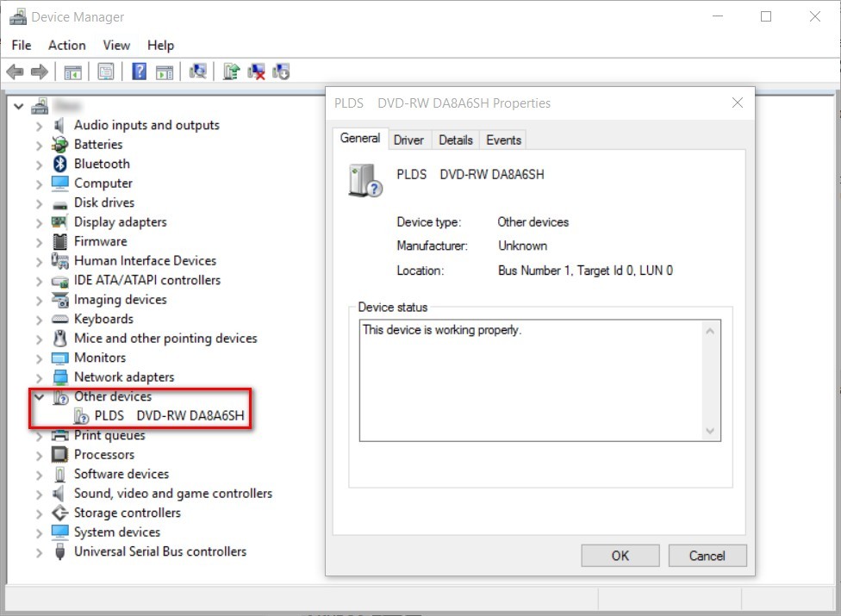Click the Back arrow toolbar icon
The width and height of the screenshot is (841, 616).
[x=15, y=72]
